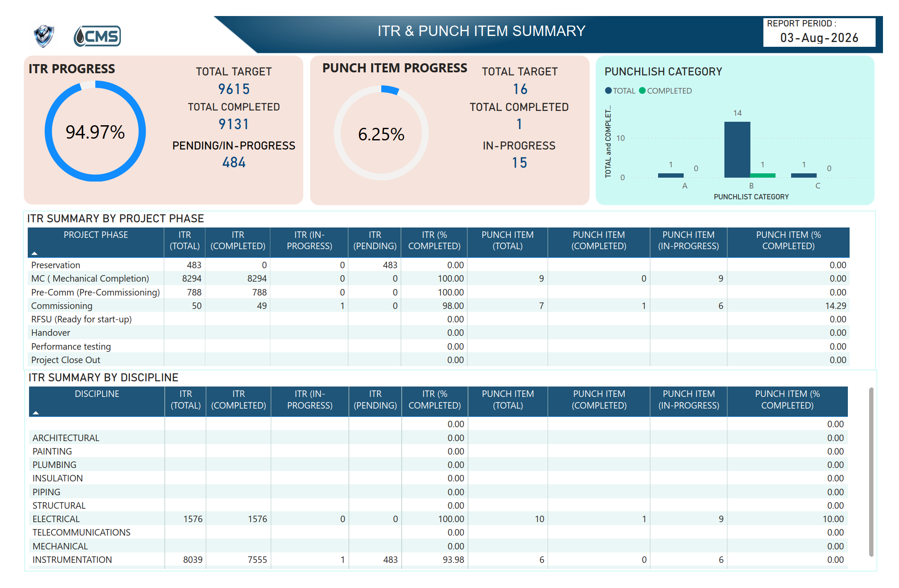
Task: Click ITR total completed value 9131
Action: click(234, 124)
